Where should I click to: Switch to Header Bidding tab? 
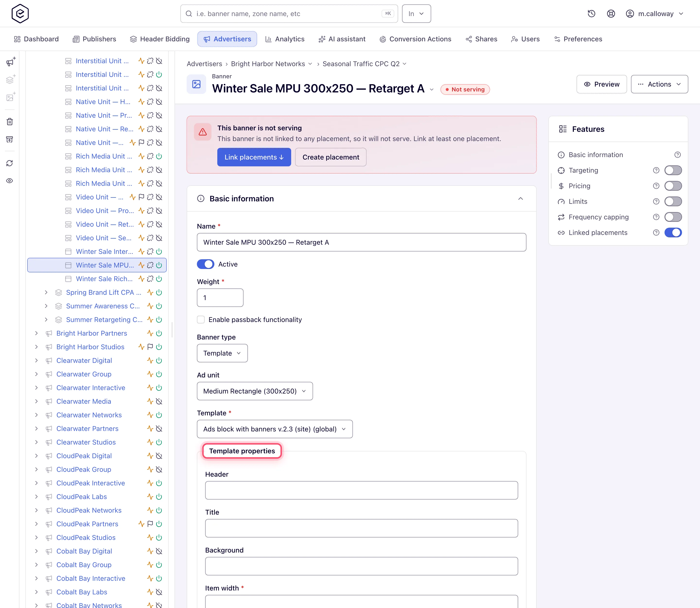[x=160, y=39]
